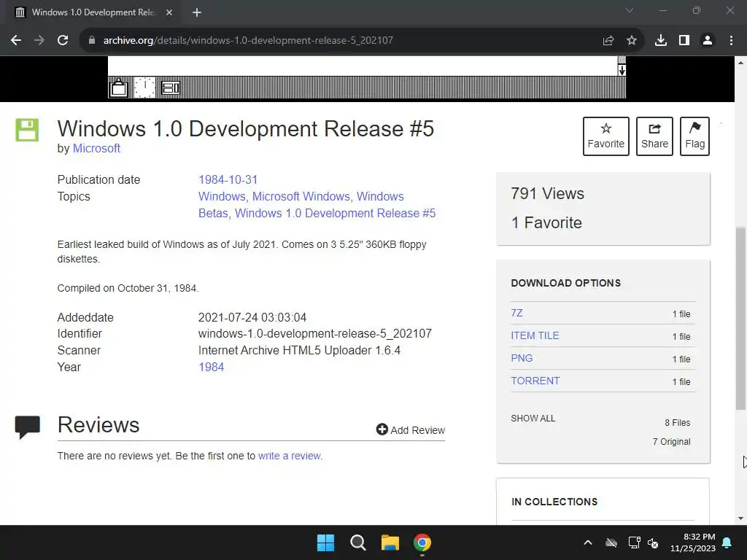Click the Windows Betas topic link
Image resolution: width=747 pixels, height=560 pixels.
(x=301, y=205)
